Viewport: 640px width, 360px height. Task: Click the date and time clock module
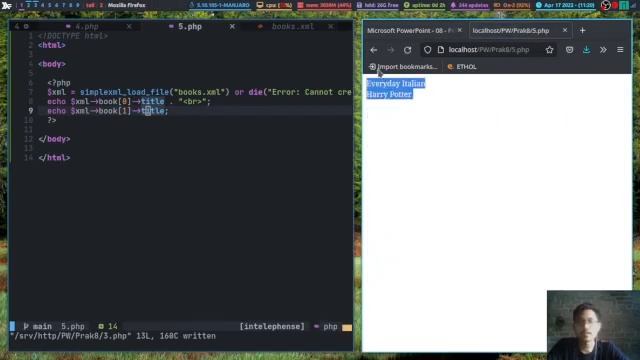565,5
